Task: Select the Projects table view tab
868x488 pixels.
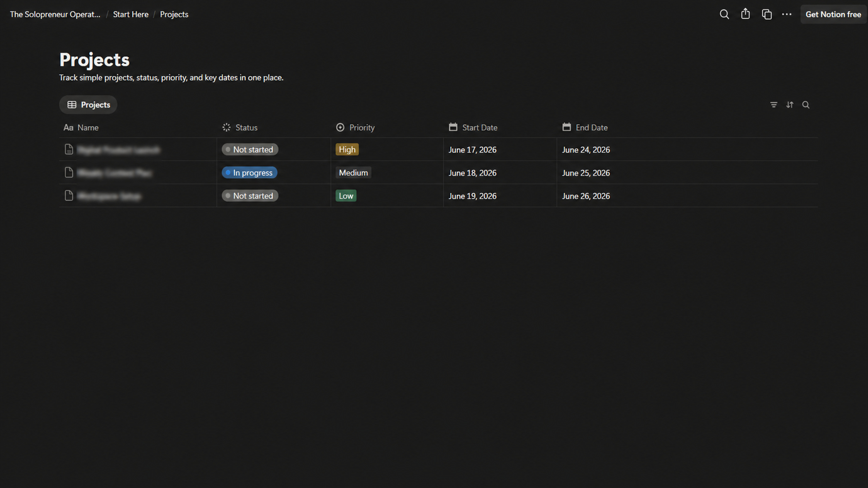Action: click(88, 105)
